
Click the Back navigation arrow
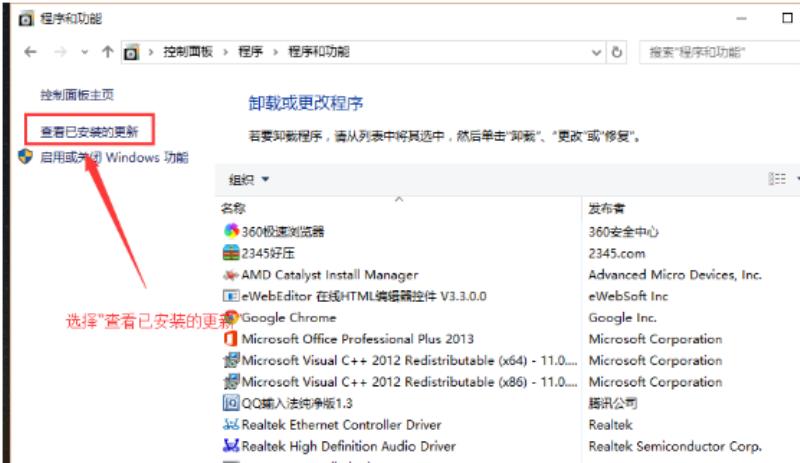click(x=31, y=52)
